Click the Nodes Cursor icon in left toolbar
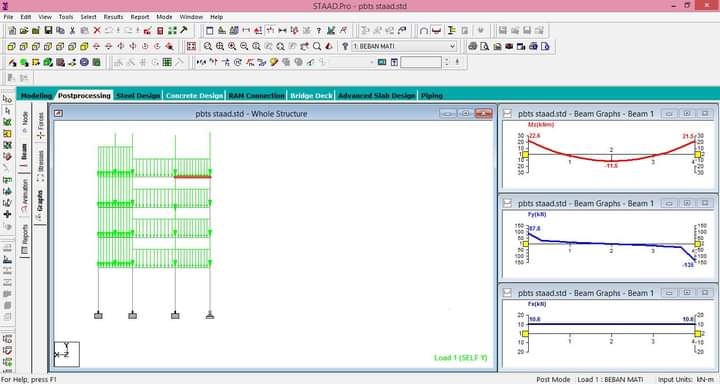Image resolution: width=720 pixels, height=384 pixels. coord(7,99)
